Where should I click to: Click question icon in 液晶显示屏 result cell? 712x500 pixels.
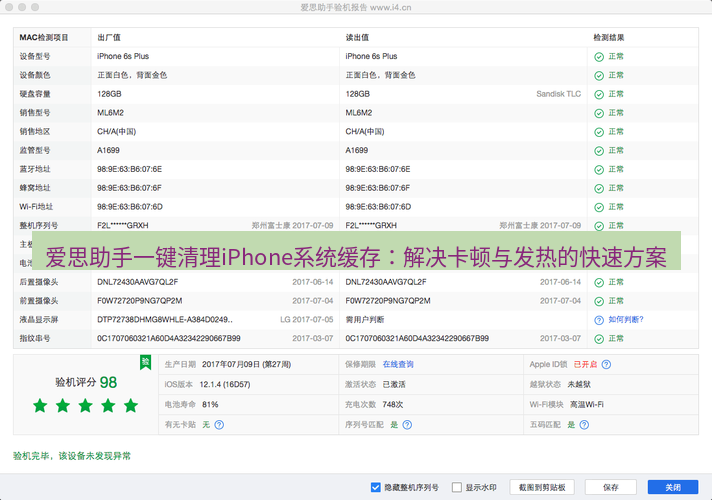point(599,320)
